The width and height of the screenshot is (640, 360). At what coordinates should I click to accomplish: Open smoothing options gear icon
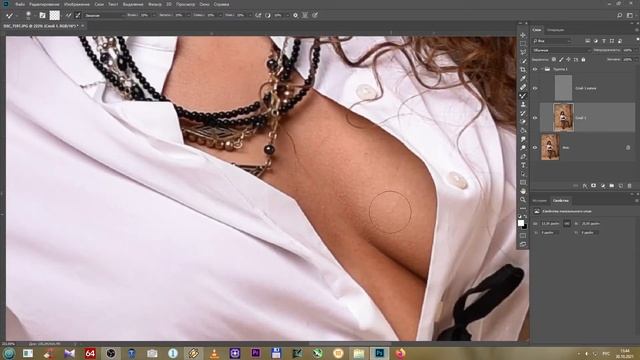[296, 15]
